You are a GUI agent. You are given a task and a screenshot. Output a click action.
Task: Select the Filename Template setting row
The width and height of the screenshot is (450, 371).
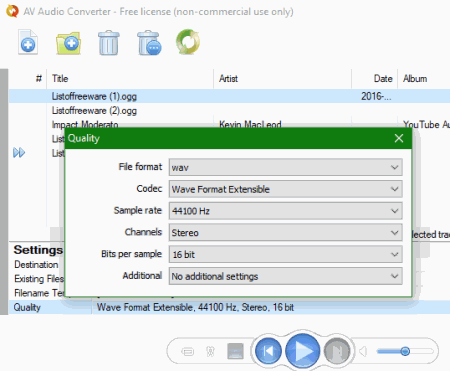[39, 293]
